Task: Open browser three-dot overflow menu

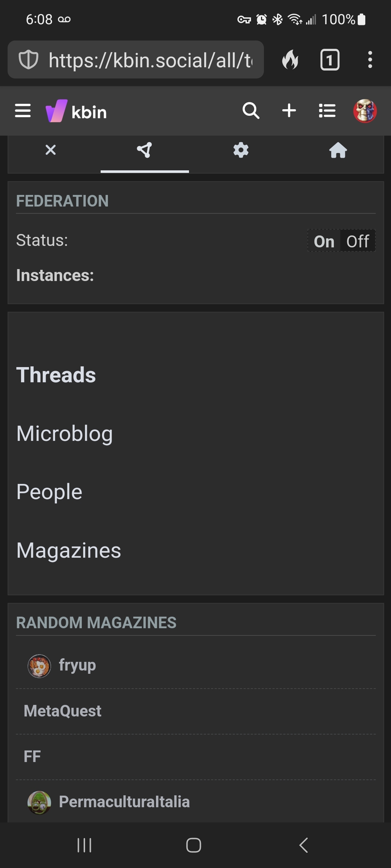Action: click(370, 60)
